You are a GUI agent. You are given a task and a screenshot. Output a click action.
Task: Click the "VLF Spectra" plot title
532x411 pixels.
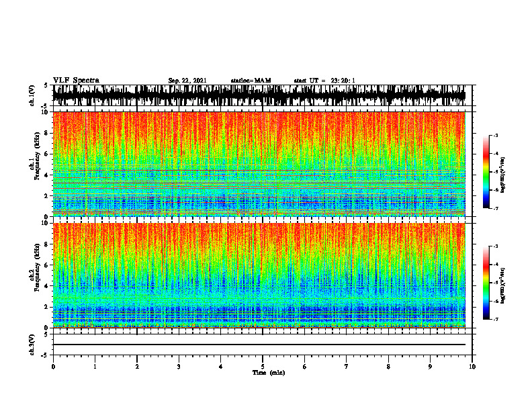76,80
